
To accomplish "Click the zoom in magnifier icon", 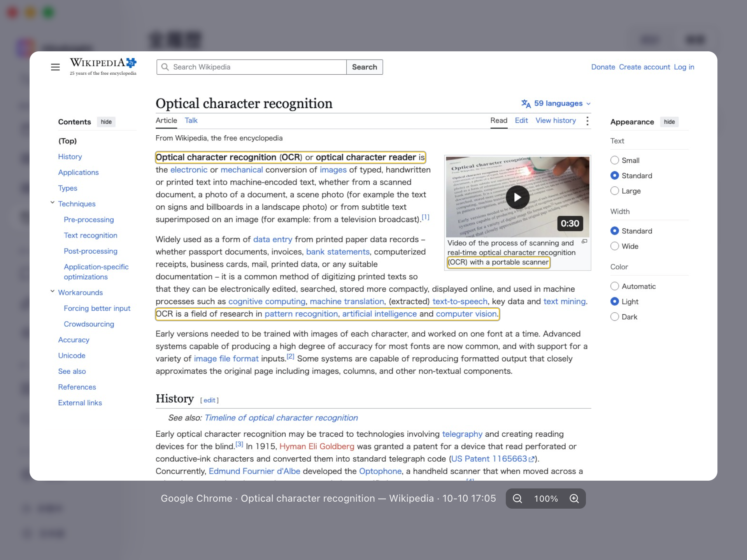I will point(574,499).
